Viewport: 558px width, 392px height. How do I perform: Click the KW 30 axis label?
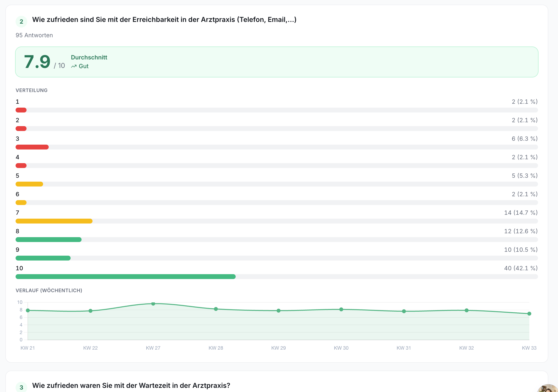[x=341, y=348]
